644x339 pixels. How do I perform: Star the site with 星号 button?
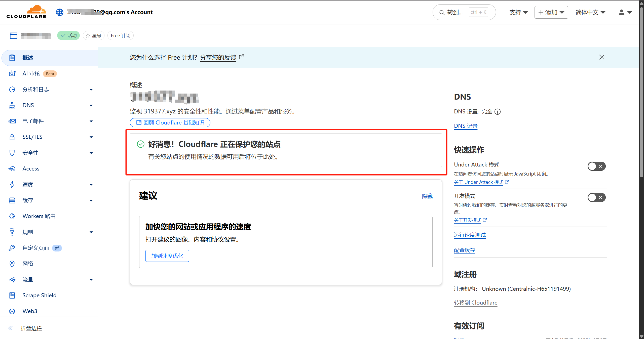[93, 35]
